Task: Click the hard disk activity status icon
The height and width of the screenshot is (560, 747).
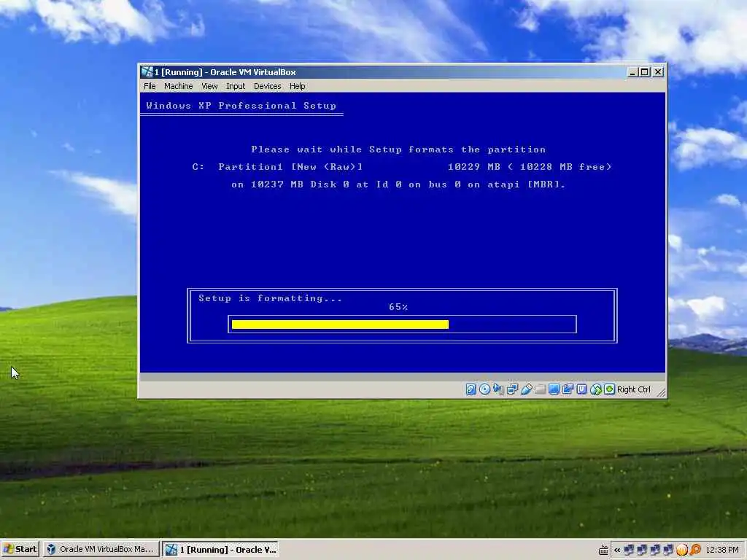Action: pos(471,389)
